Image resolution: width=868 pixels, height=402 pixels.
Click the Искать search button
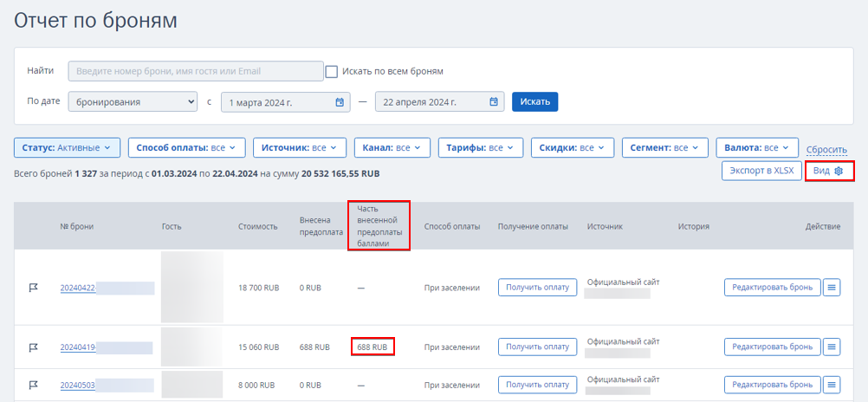(534, 102)
